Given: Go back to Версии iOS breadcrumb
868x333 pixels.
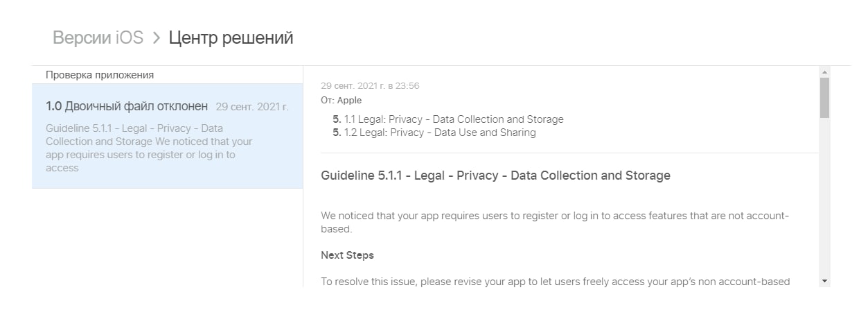Looking at the screenshot, I should click(98, 37).
